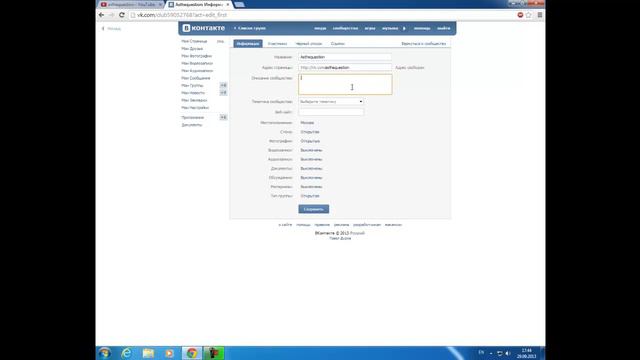
Task: Click the browser forward arrow
Action: tap(111, 15)
